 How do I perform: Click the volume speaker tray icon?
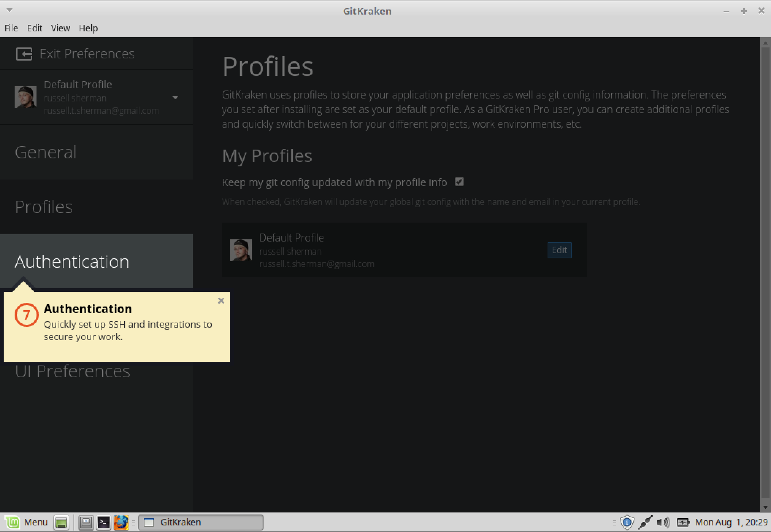(663, 523)
